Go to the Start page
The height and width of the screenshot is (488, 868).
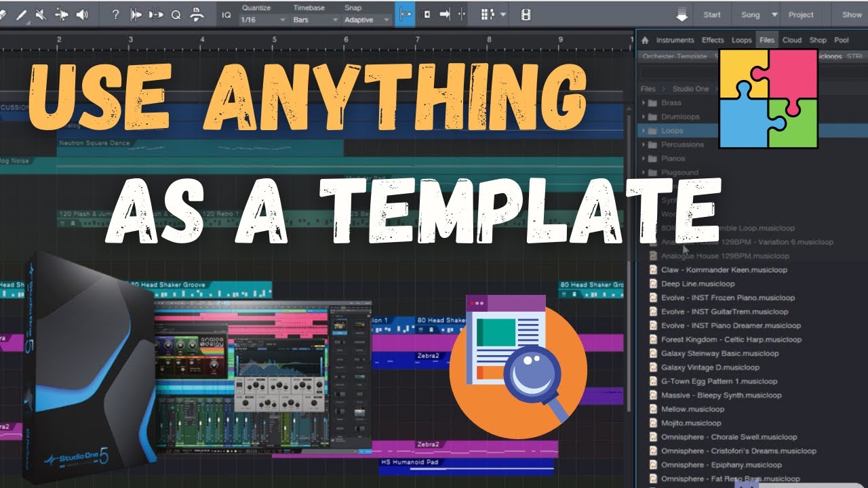(x=712, y=14)
